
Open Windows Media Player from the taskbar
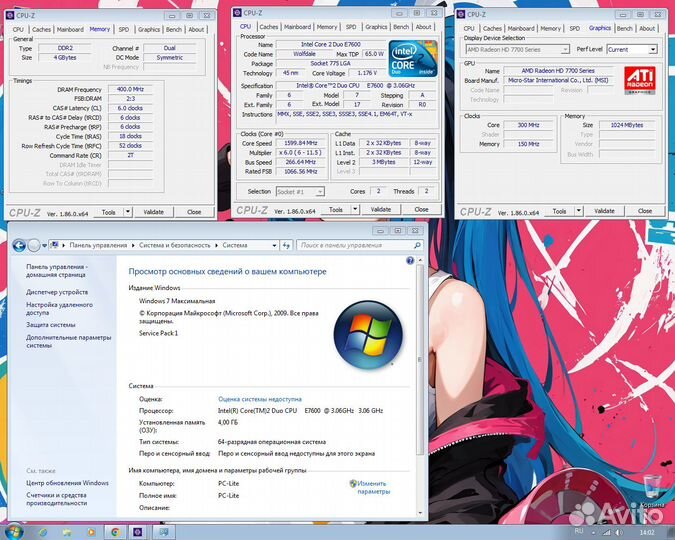(90, 532)
